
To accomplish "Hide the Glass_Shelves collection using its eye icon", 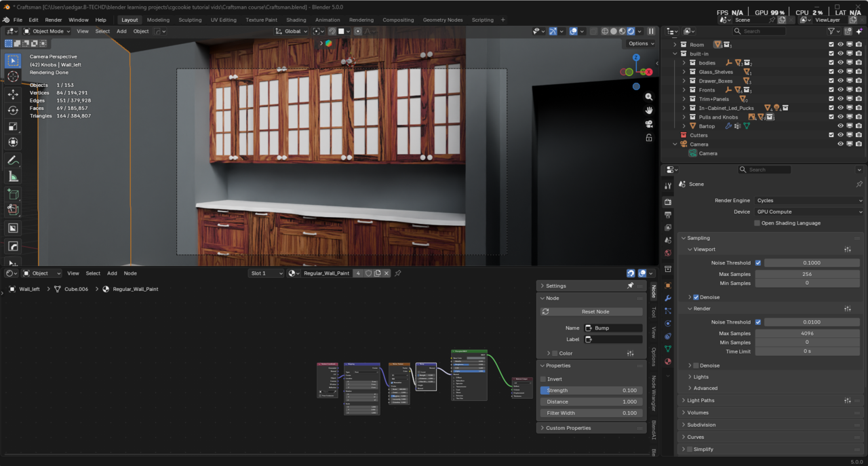I will click(x=840, y=72).
